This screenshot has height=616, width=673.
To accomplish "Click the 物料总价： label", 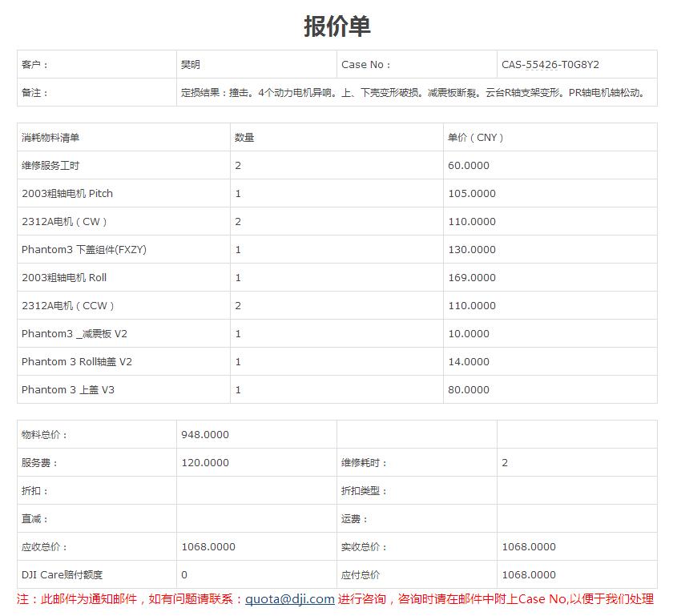I will tap(44, 434).
